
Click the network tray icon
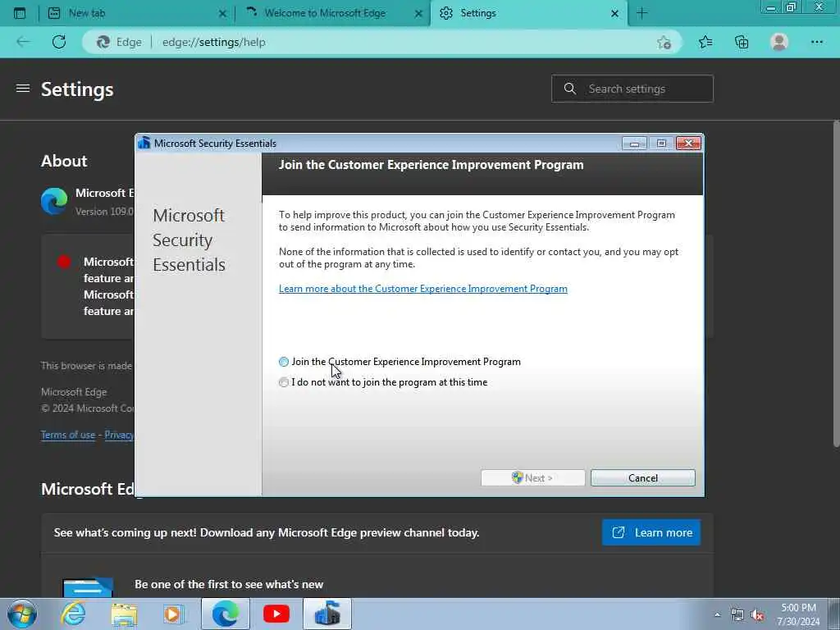point(737,615)
